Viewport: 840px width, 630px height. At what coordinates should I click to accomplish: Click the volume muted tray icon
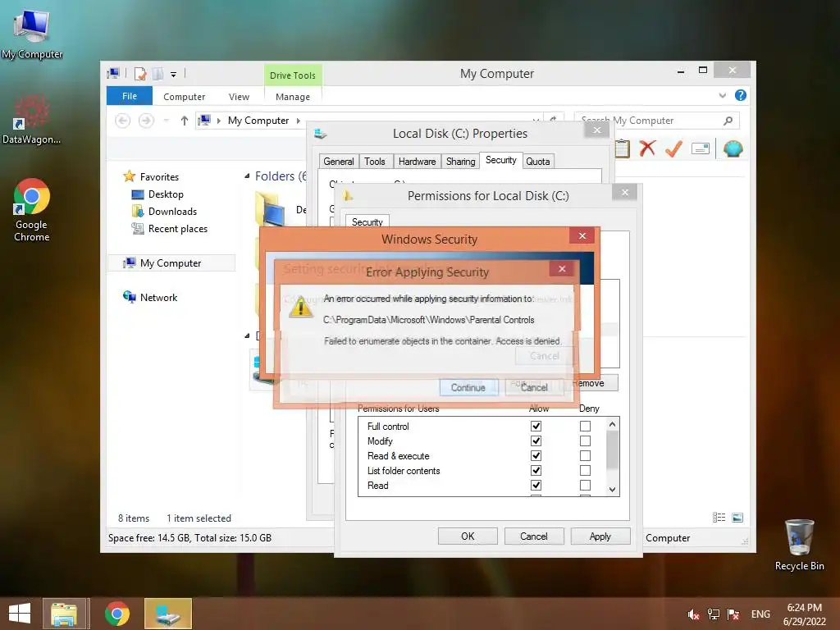(694, 614)
